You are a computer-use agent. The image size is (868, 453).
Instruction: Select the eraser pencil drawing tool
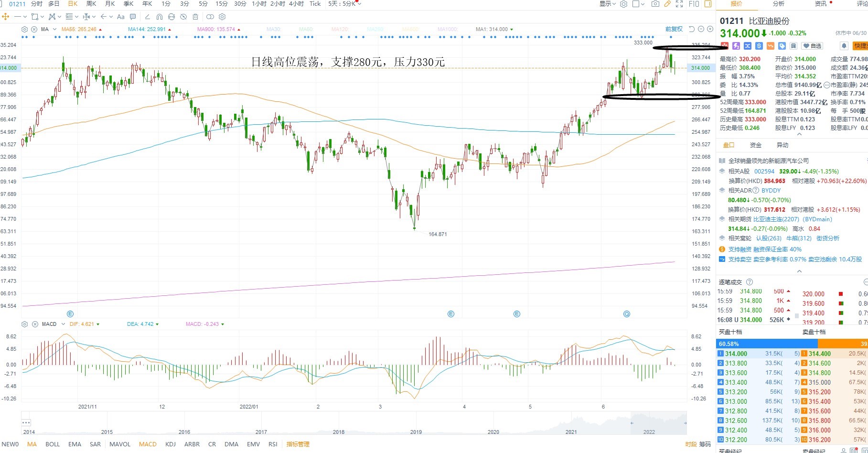click(147, 17)
